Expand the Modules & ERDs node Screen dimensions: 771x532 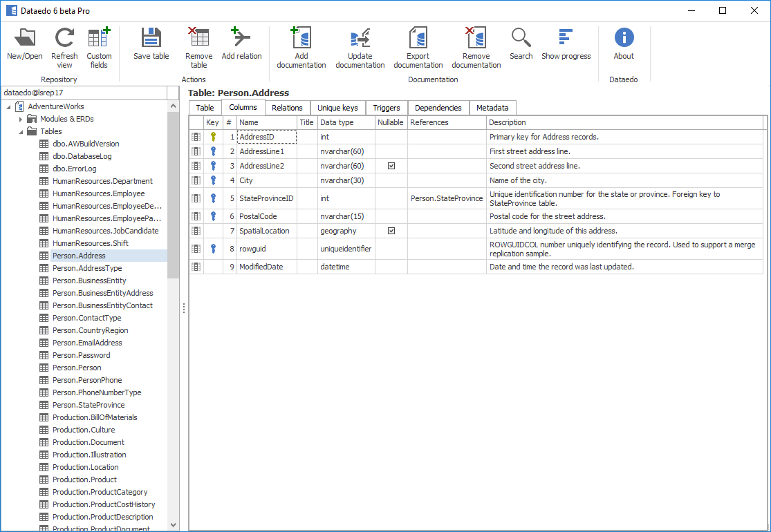point(21,120)
